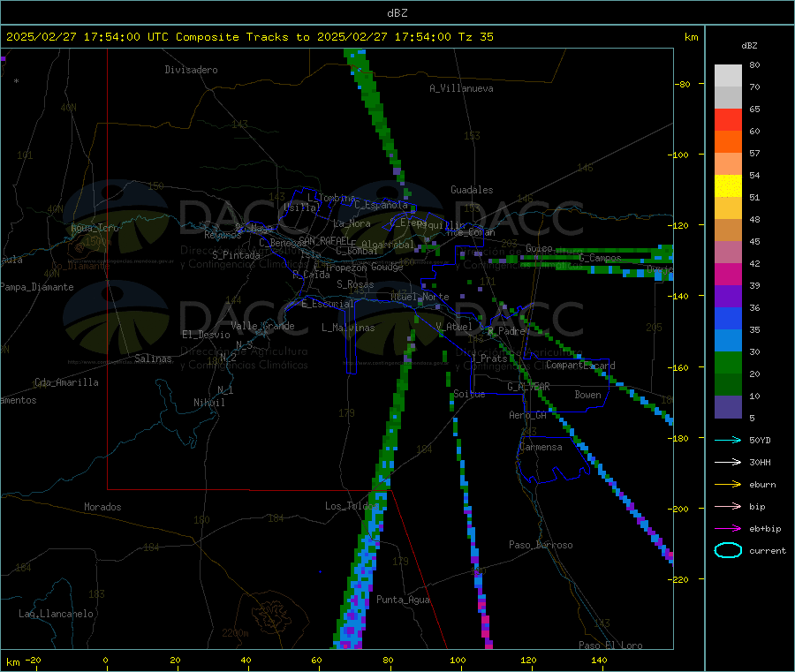
Task: Select orange swatch between 60 and 57
Action: [x=728, y=142]
